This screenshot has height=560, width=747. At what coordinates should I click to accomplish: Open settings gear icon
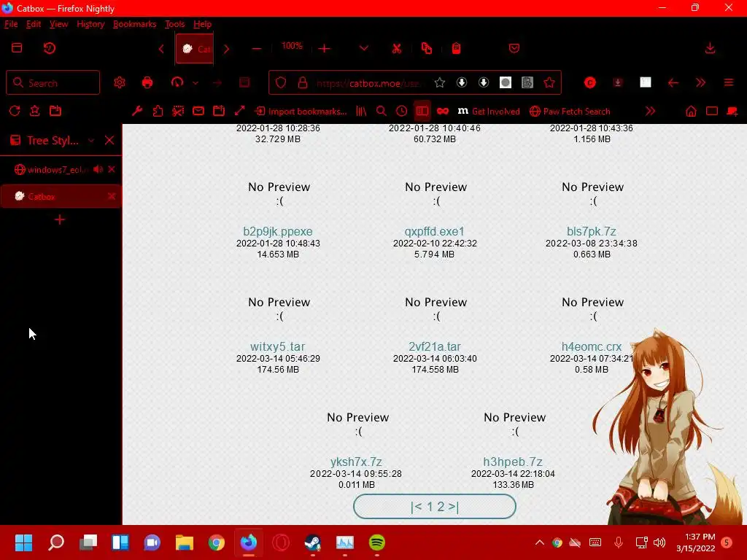coord(120,83)
